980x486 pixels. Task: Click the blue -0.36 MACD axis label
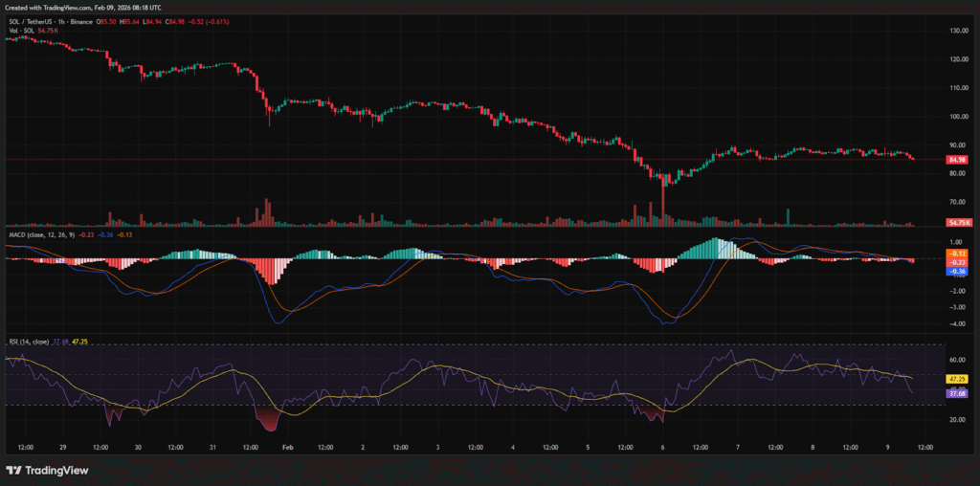tap(957, 271)
